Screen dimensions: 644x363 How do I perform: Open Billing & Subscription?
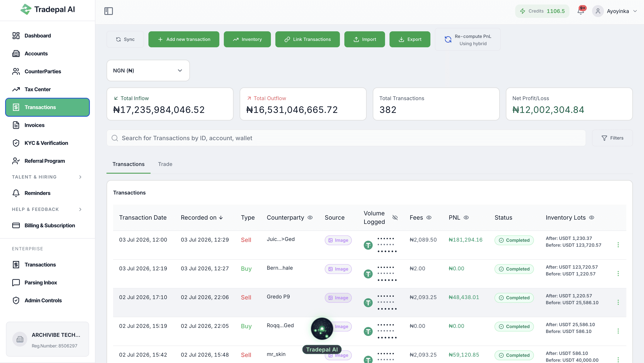click(x=47, y=226)
